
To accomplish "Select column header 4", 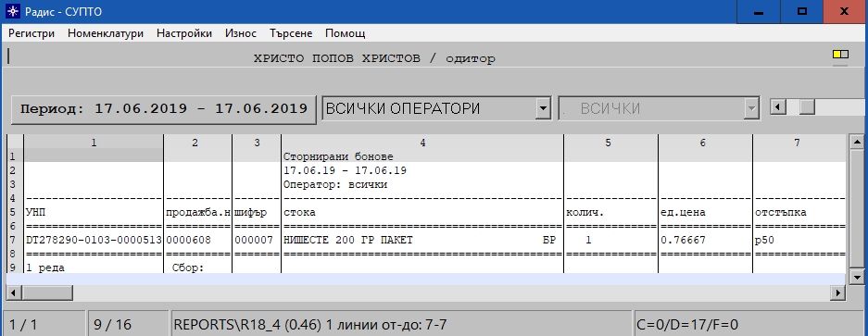I will pyautogui.click(x=422, y=143).
